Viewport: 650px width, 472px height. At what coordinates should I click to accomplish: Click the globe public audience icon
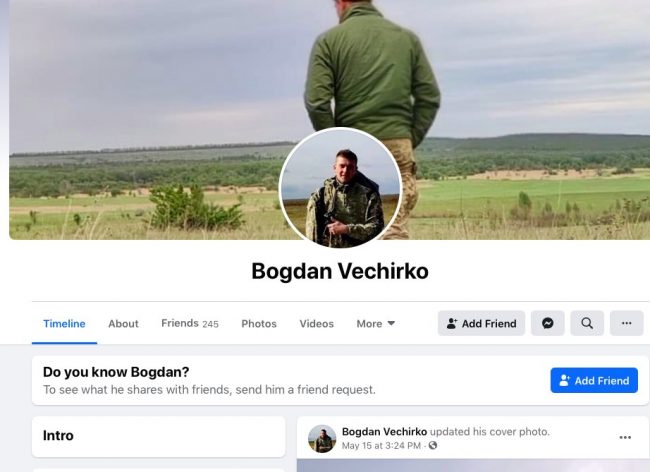tap(433, 445)
